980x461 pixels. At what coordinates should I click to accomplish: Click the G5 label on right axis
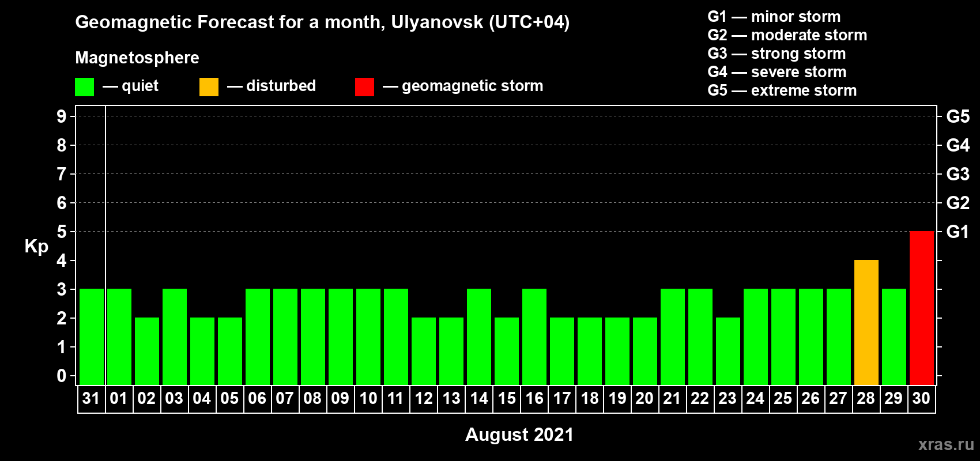coord(958,116)
